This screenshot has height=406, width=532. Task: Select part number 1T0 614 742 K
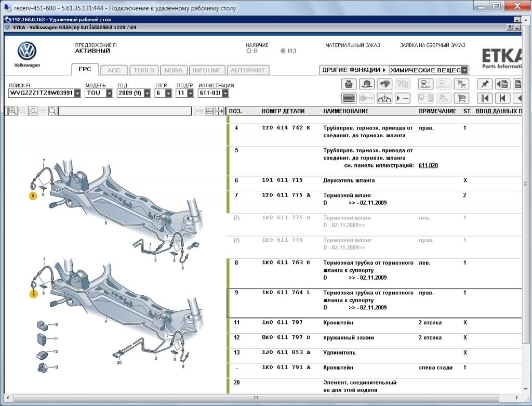tap(286, 128)
